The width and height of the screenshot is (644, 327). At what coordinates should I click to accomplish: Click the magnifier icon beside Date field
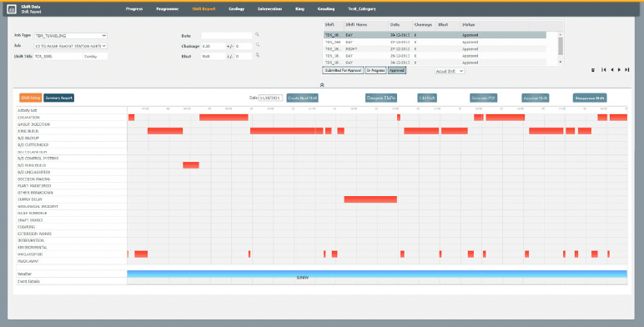[x=258, y=35]
